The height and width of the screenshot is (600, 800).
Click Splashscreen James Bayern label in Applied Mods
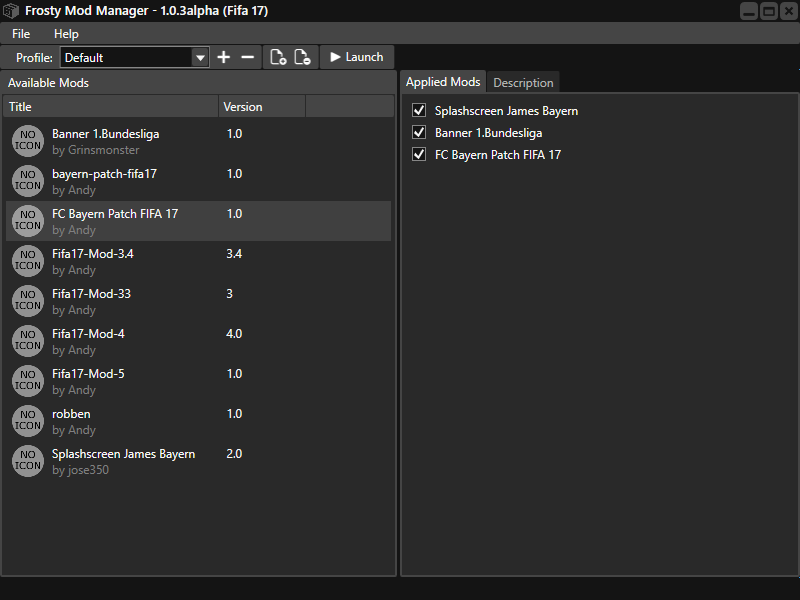point(506,111)
